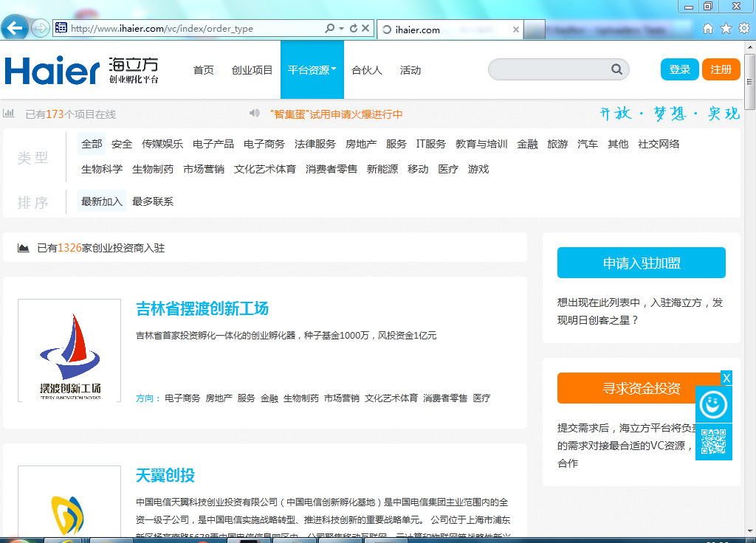Open the 天翼创投 title link
756x543 pixels.
click(x=165, y=476)
